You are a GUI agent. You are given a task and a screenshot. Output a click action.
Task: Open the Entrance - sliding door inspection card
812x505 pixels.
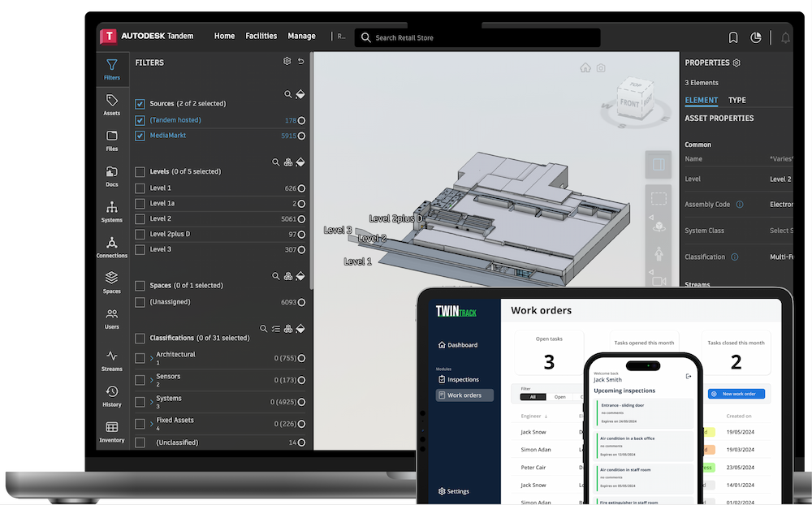tap(645, 413)
